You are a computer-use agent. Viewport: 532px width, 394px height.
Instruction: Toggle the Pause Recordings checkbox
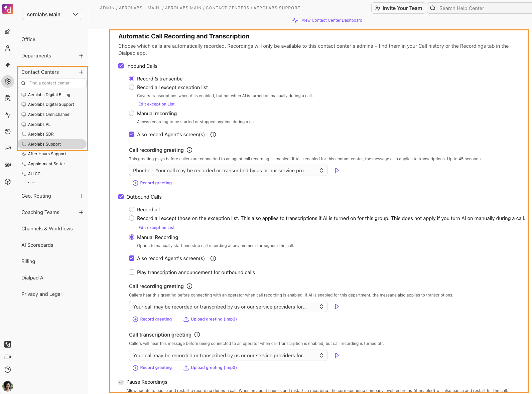[121, 382]
